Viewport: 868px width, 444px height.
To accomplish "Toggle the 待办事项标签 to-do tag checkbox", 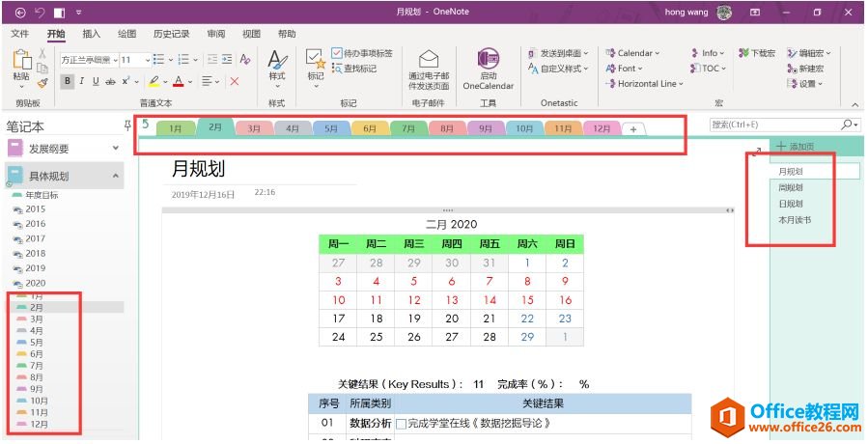I will [x=337, y=53].
